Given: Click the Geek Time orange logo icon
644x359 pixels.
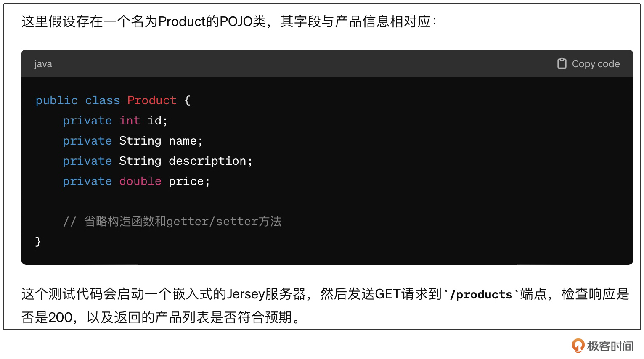Looking at the screenshot, I should click(578, 346).
